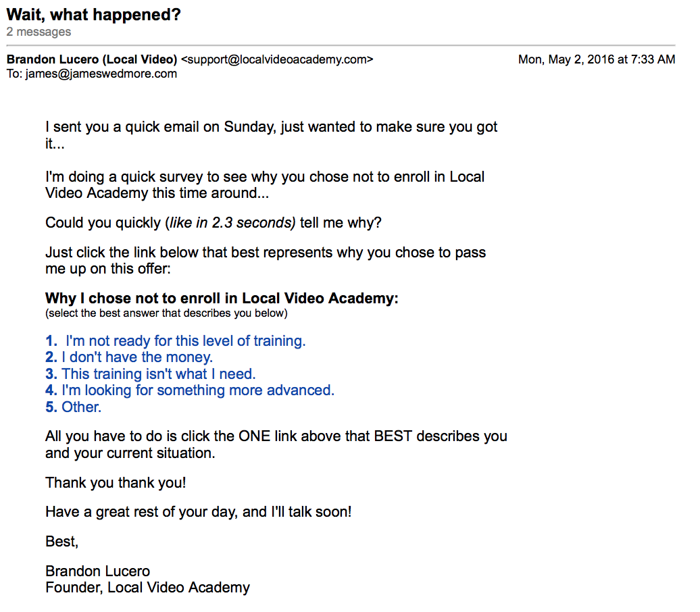Click the "Have a great rest of your day" line
Viewport: 700px width, 612px height.
198,511
